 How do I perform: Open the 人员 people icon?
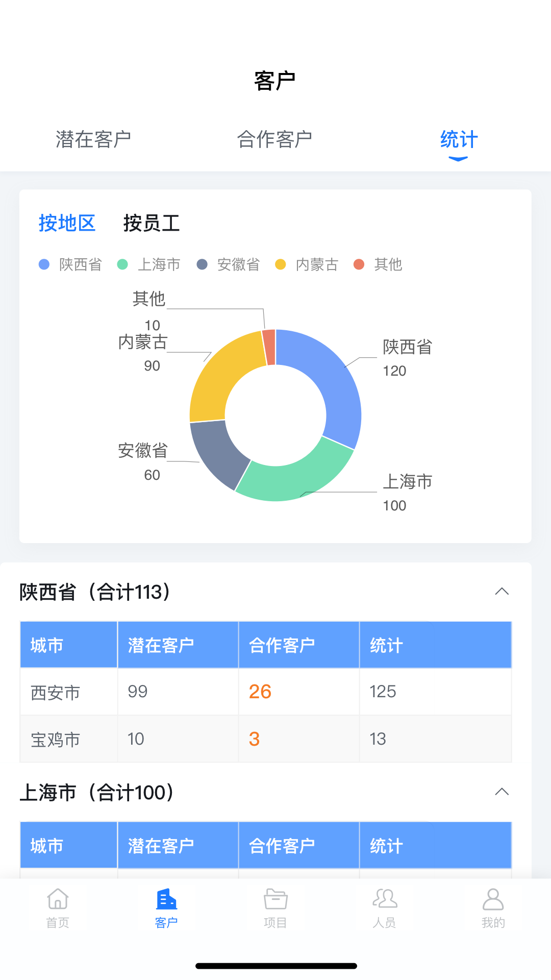tap(385, 900)
